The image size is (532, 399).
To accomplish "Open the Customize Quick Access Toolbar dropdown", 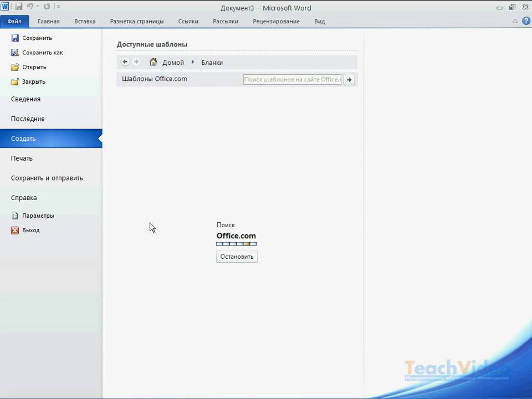I will tap(58, 7).
